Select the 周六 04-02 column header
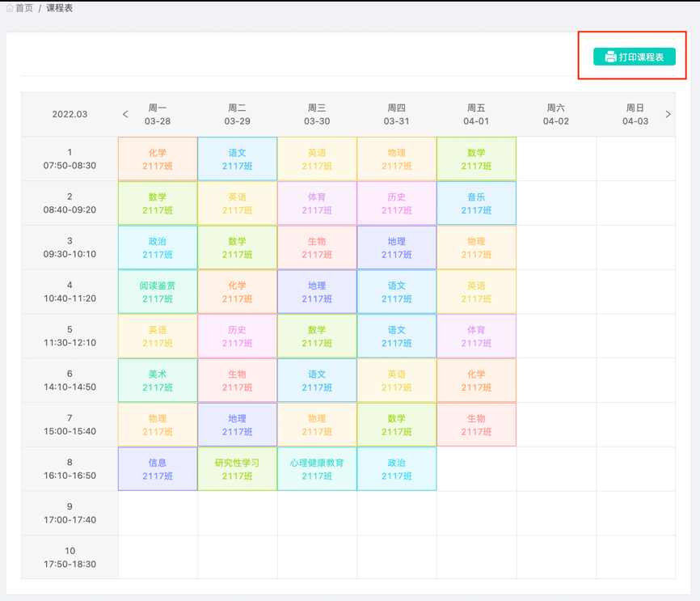Screen dimensions: 700x601 tap(555, 114)
